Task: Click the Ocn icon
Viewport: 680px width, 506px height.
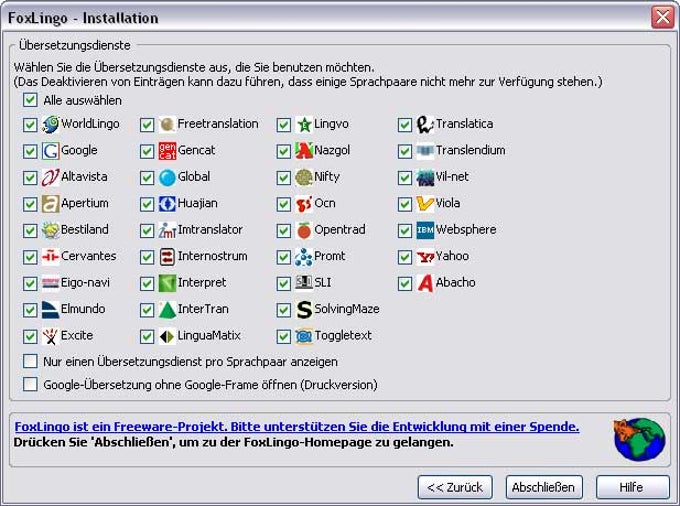Action: (304, 204)
